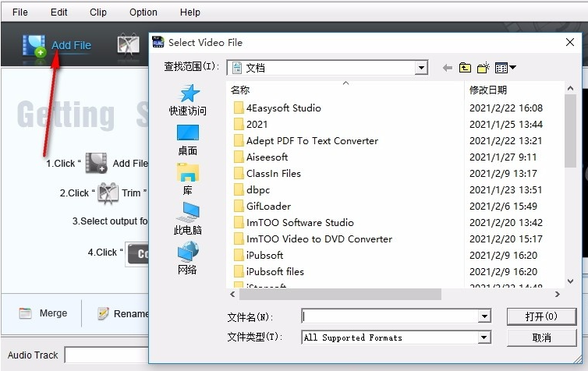Screen dimensions: 588x371
Task: Open the Edit menu
Action: pyautogui.click(x=58, y=12)
